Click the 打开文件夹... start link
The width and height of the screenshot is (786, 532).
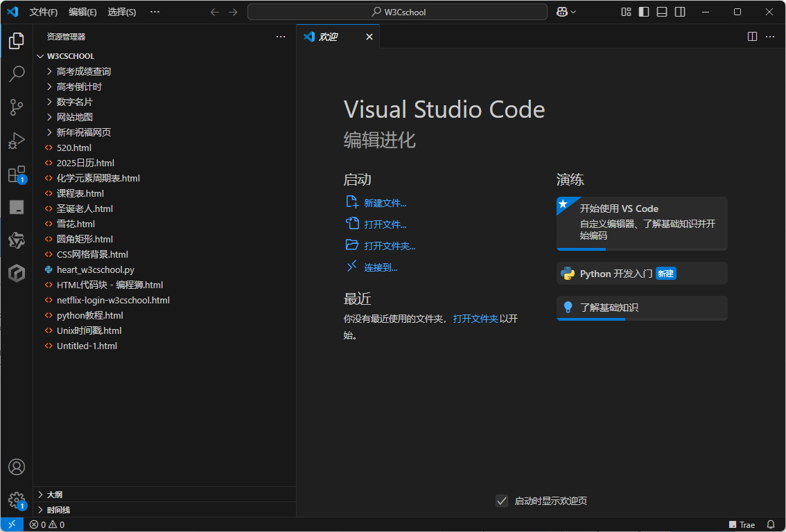[x=390, y=246]
